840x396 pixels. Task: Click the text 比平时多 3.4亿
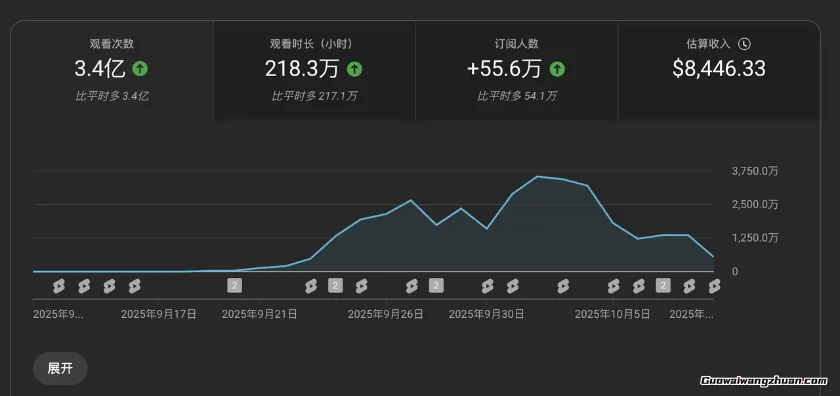[112, 96]
